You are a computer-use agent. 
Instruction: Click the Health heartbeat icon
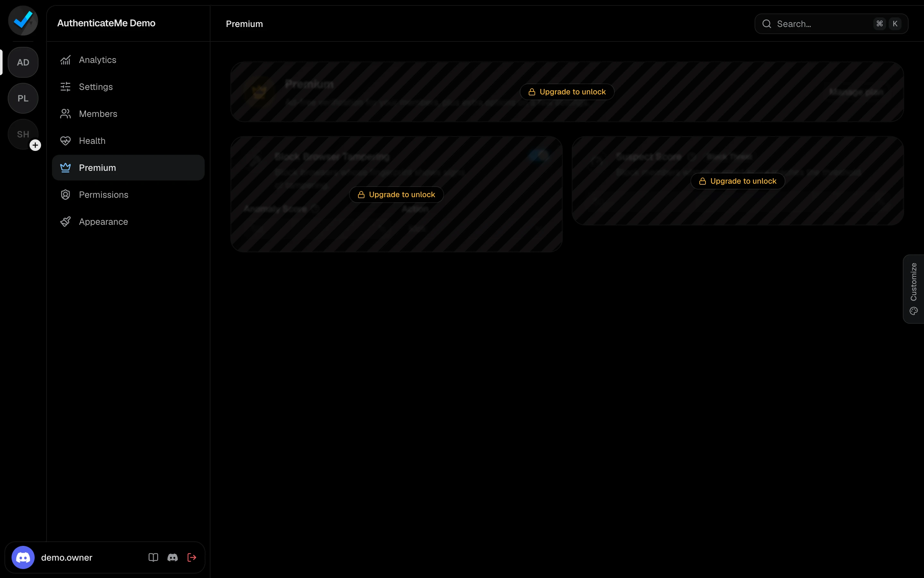pos(65,141)
